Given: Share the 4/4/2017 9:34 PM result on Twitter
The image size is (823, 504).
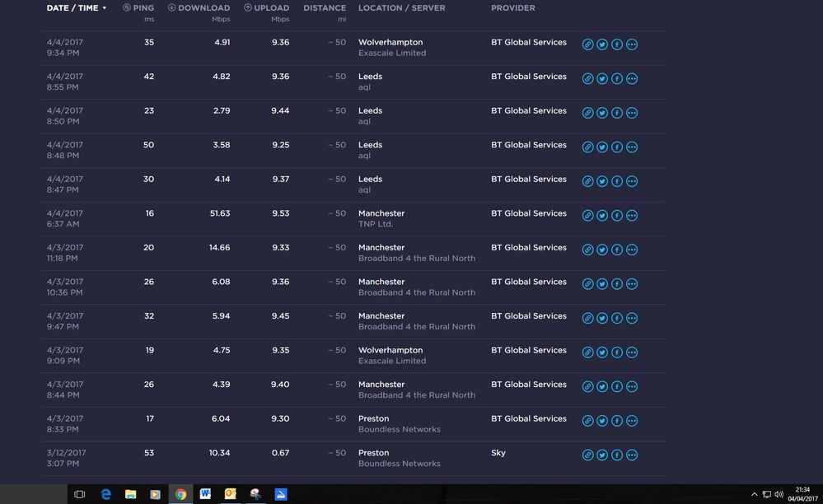Looking at the screenshot, I should tap(602, 44).
